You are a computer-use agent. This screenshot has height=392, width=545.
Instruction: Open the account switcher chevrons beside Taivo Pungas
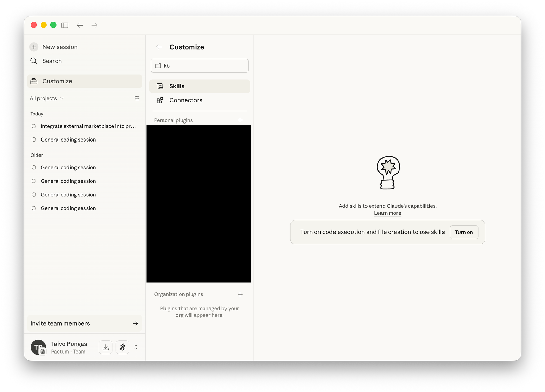tap(136, 347)
